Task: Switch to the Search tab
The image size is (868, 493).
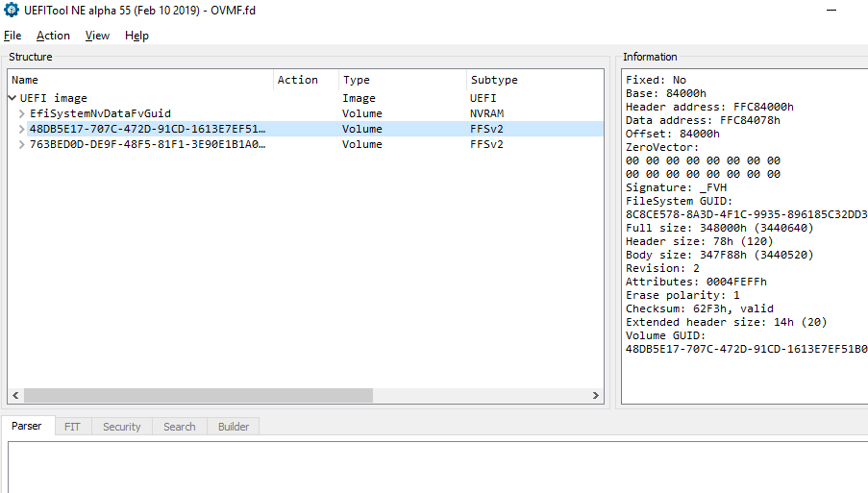Action: coord(180,427)
